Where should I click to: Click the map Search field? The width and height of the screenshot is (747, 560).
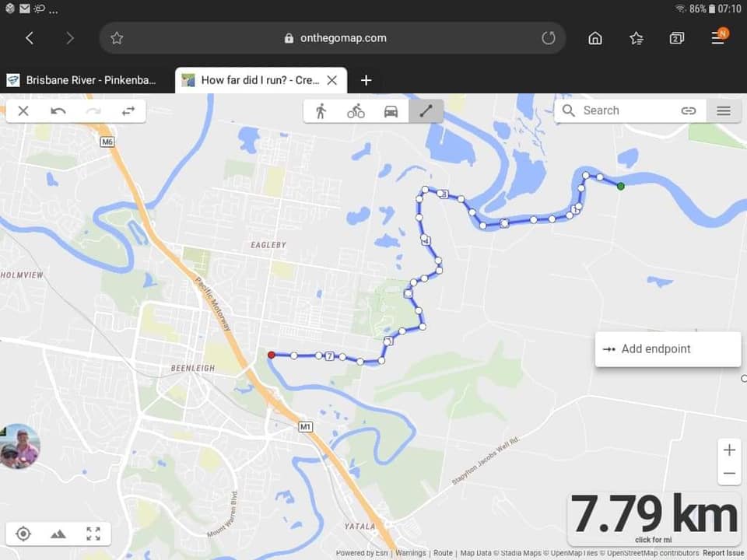619,111
